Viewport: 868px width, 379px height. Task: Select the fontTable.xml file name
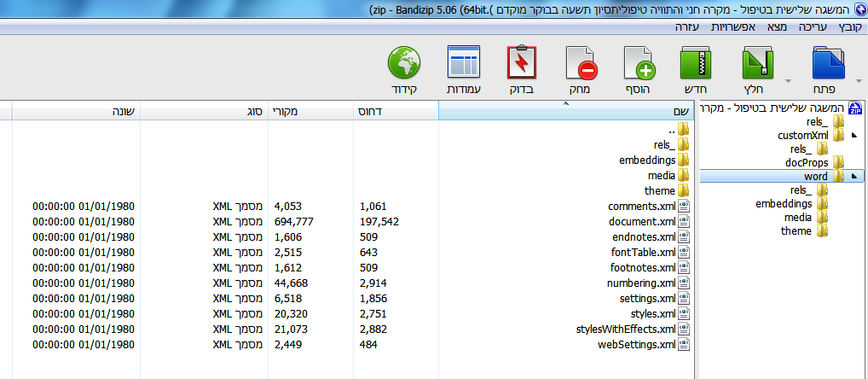(643, 253)
